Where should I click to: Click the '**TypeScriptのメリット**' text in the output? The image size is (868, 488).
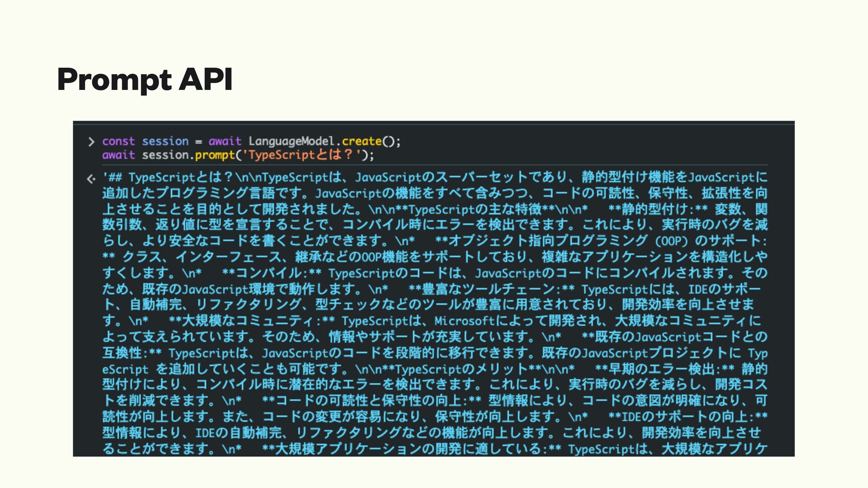click(x=462, y=369)
